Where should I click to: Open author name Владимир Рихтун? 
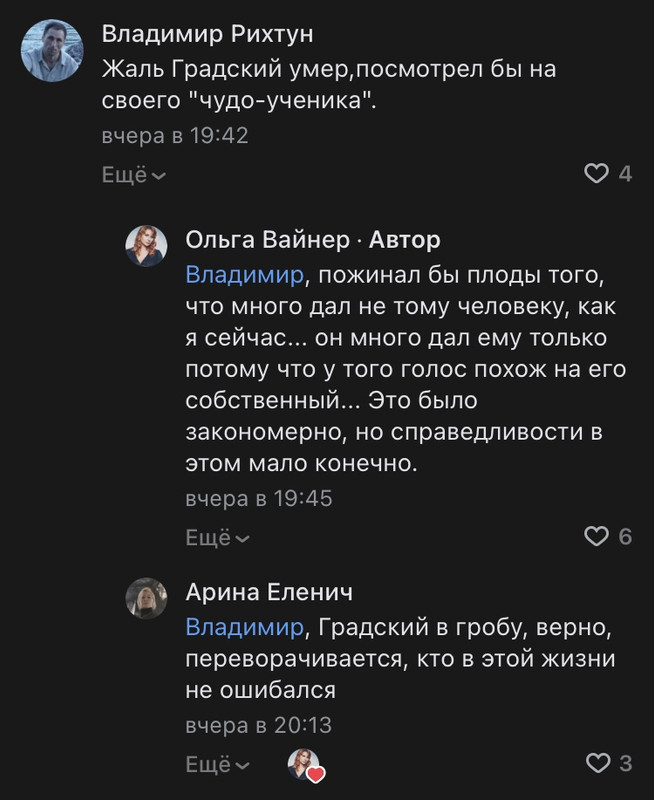207,34
